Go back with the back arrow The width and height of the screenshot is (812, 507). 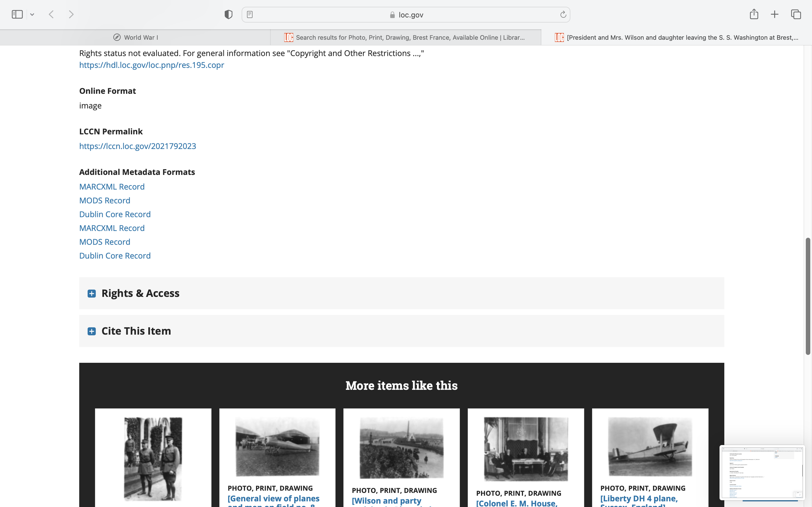51,14
